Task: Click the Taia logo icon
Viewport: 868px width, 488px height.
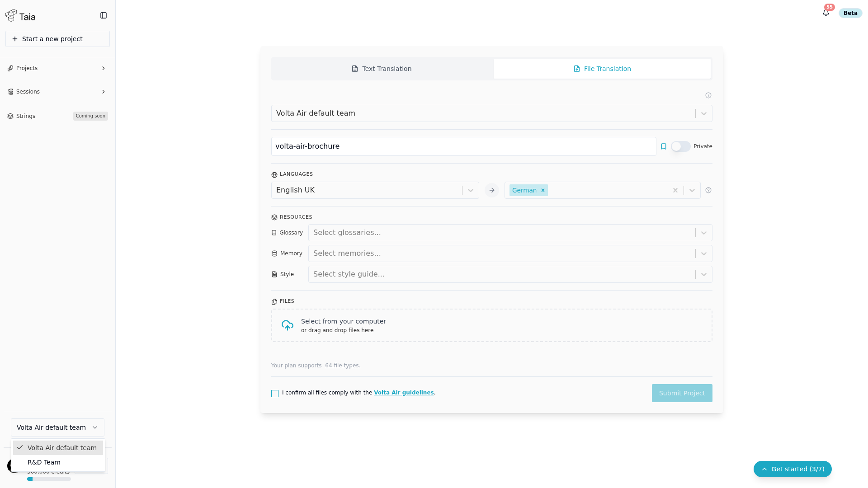Action: click(x=11, y=16)
